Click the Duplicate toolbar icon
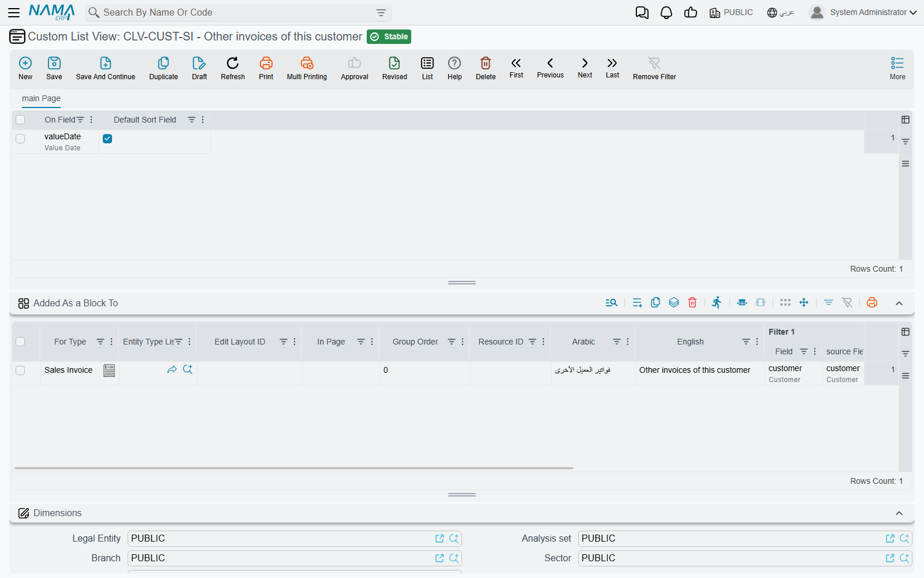 (163, 63)
